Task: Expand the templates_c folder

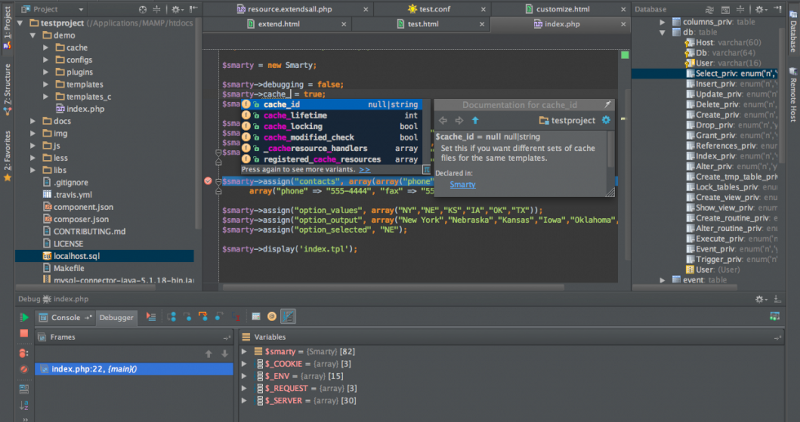Action: (45, 96)
